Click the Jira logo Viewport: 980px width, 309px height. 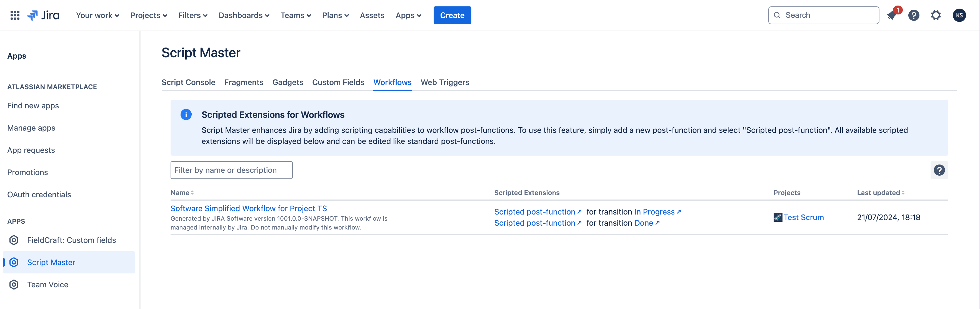(x=43, y=15)
